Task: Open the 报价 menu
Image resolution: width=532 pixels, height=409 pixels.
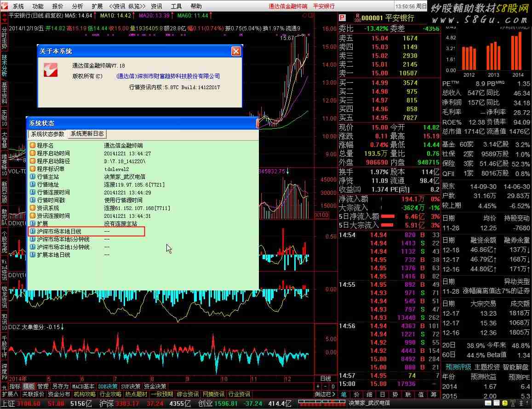Action: (x=57, y=6)
